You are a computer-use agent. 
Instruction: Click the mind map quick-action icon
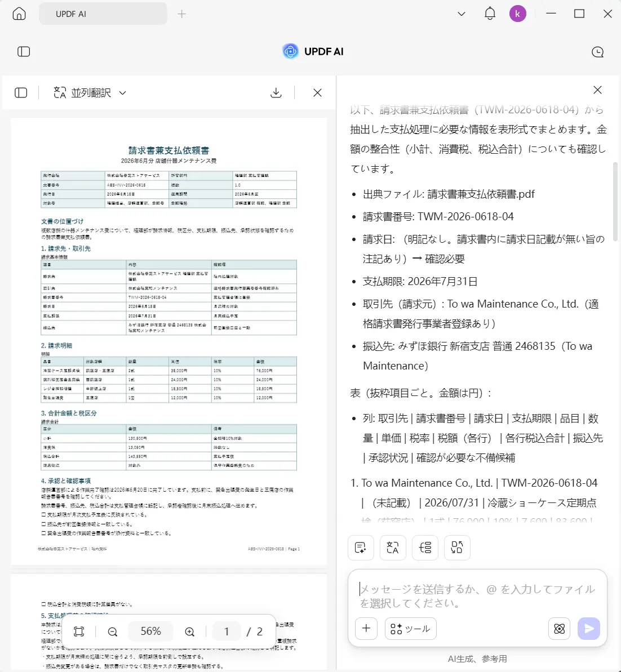pyautogui.click(x=425, y=548)
